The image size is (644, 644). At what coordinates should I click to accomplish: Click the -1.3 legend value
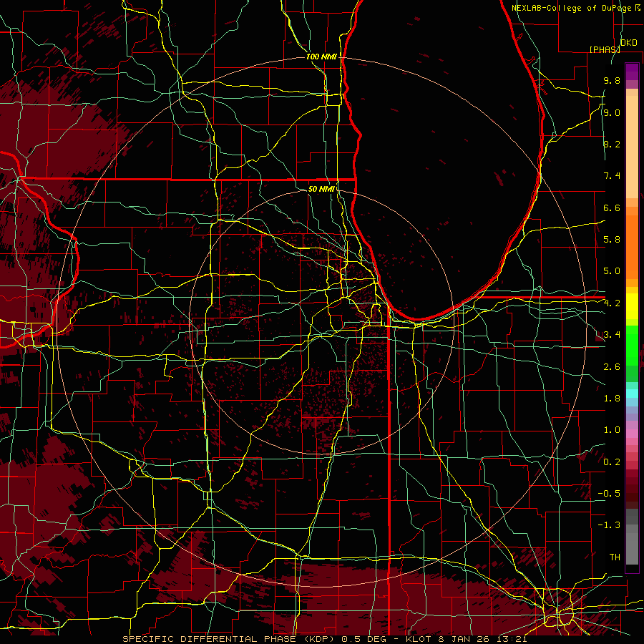(609, 525)
